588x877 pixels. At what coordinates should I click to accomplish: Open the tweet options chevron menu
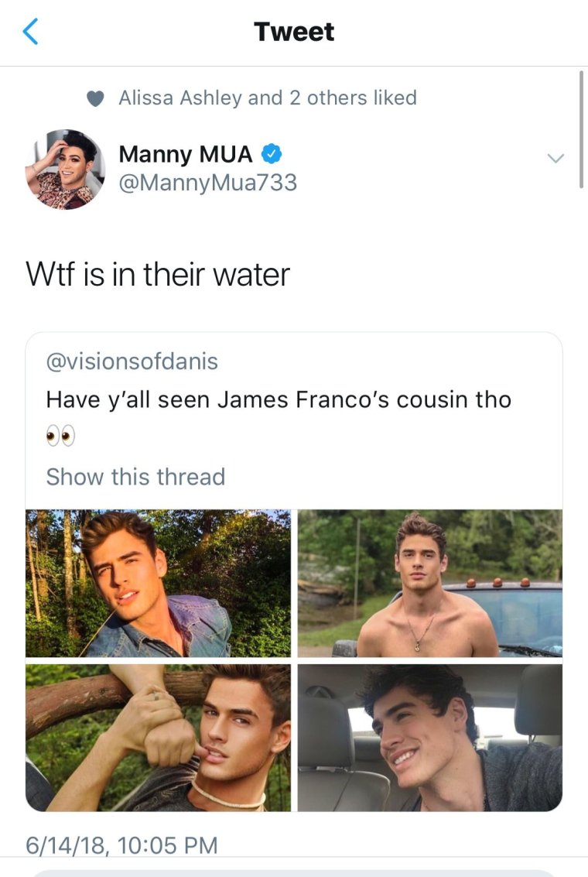(x=555, y=158)
